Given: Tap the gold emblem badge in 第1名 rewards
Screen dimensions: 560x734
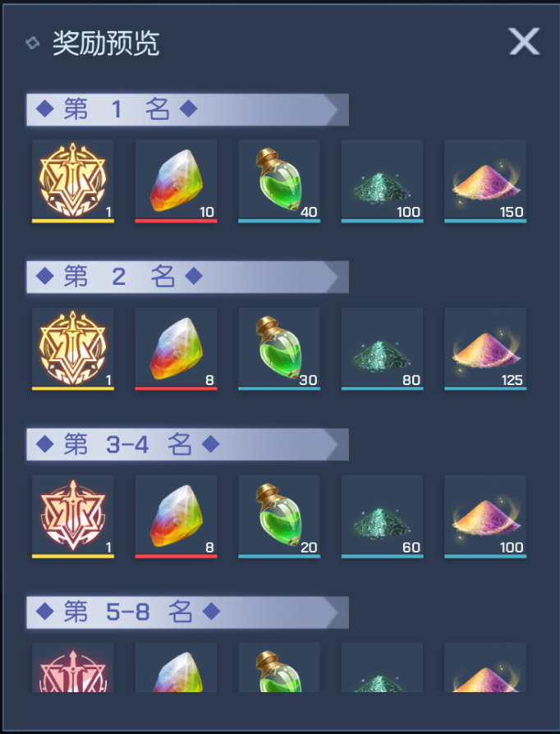Looking at the screenshot, I should (73, 181).
